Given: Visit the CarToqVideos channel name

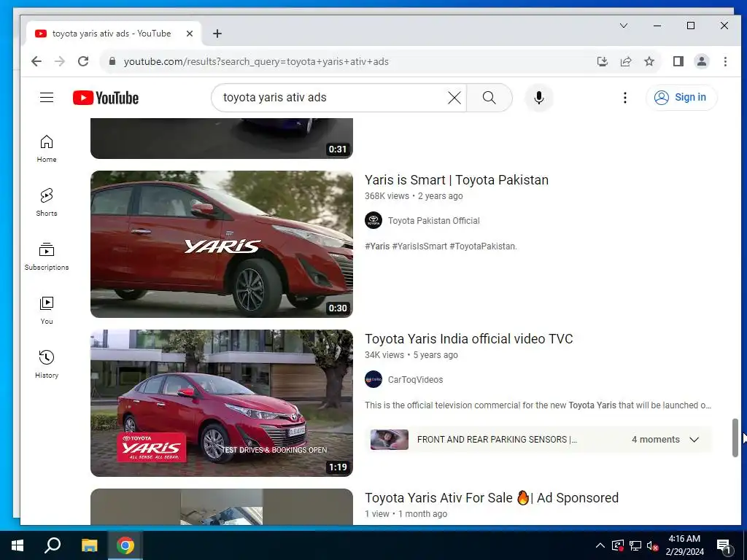Looking at the screenshot, I should [x=415, y=379].
